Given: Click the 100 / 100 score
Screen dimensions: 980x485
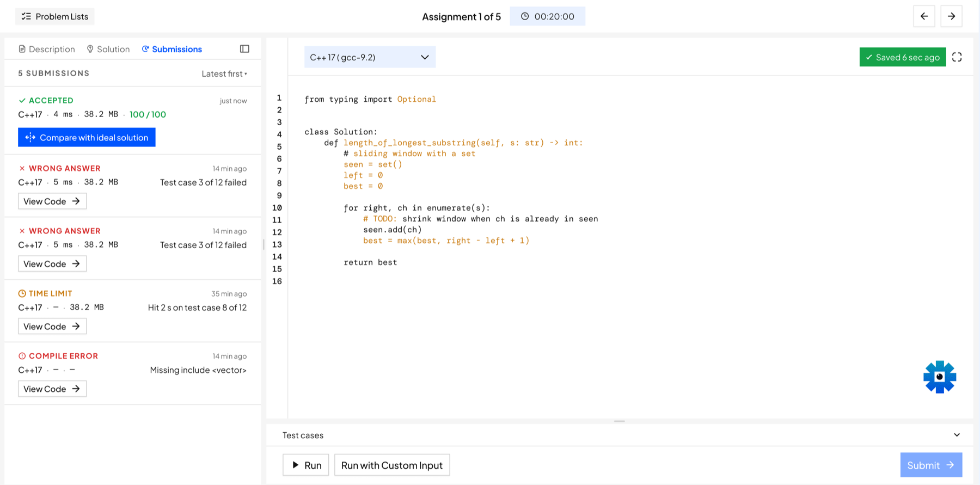Looking at the screenshot, I should click(148, 114).
